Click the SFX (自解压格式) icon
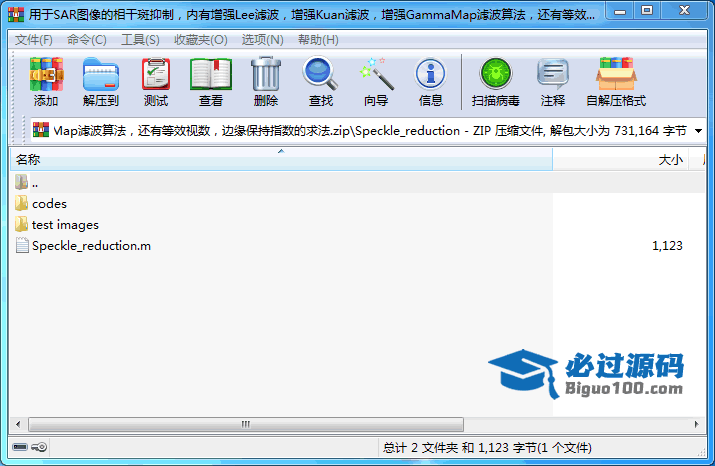Image resolution: width=715 pixels, height=466 pixels. point(616,74)
